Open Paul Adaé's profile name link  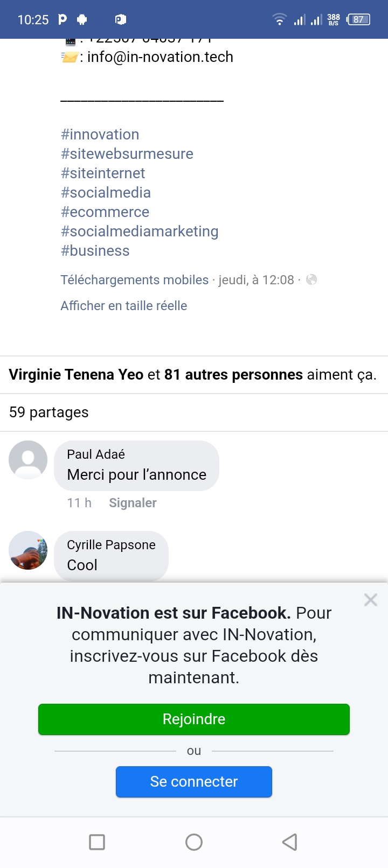tap(96, 454)
